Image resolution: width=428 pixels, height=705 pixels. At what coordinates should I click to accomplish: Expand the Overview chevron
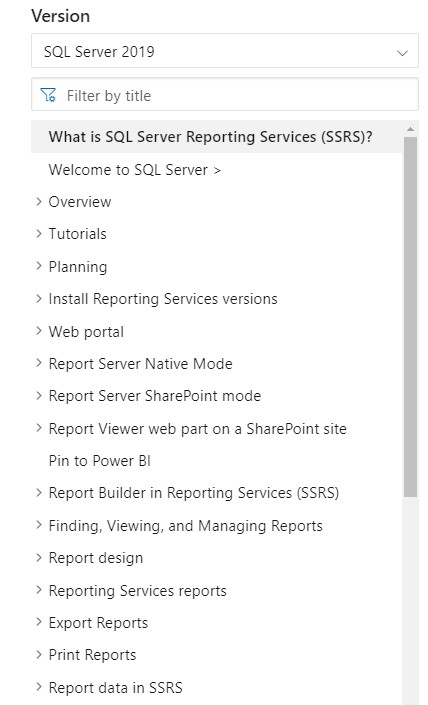(x=39, y=201)
